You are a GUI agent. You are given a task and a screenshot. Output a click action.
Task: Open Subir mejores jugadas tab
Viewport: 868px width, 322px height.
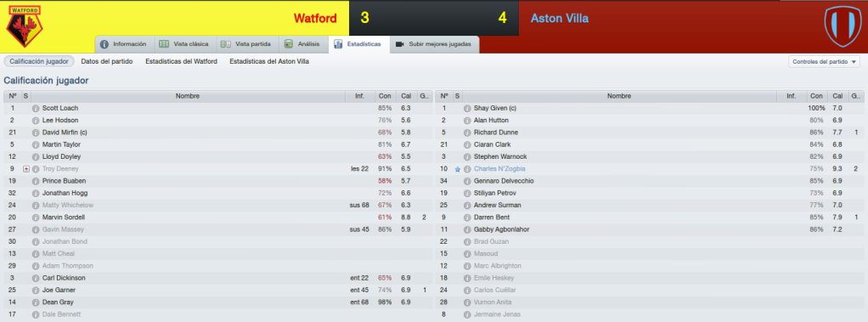click(x=435, y=44)
